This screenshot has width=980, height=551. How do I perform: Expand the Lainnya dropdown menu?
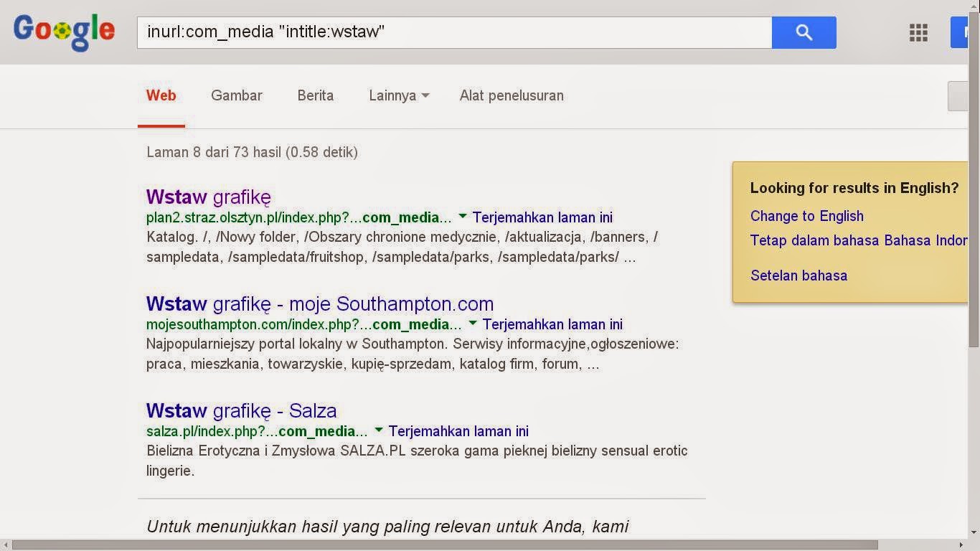[x=399, y=95]
